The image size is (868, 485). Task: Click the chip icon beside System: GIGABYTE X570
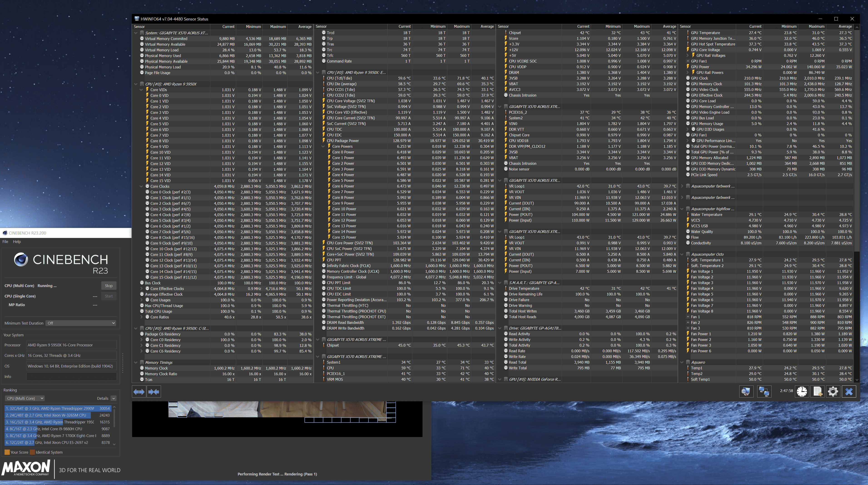click(x=142, y=33)
